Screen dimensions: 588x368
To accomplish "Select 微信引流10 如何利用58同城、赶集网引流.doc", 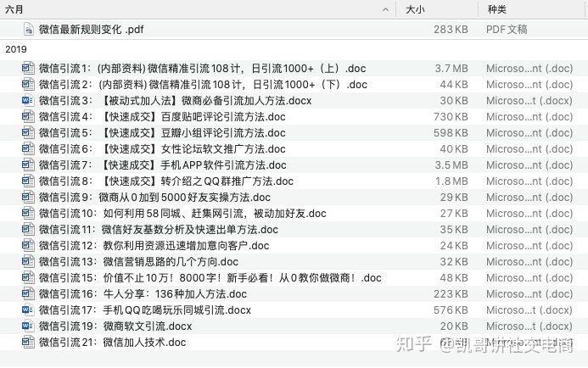I will (x=182, y=213).
